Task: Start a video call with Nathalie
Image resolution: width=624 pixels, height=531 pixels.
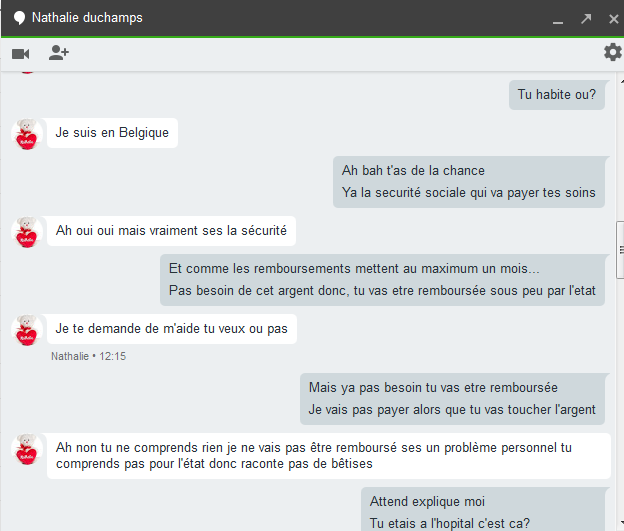Action: coord(20,53)
